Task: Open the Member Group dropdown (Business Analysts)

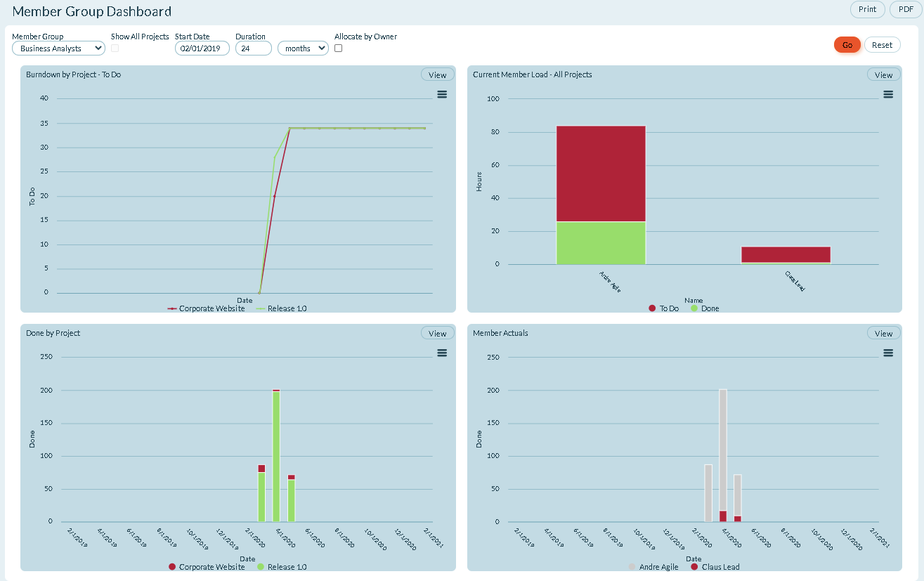Action: [x=58, y=48]
